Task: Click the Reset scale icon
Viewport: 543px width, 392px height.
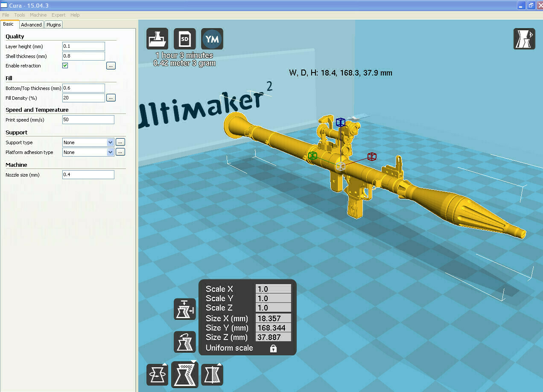Action: pyautogui.click(x=184, y=342)
